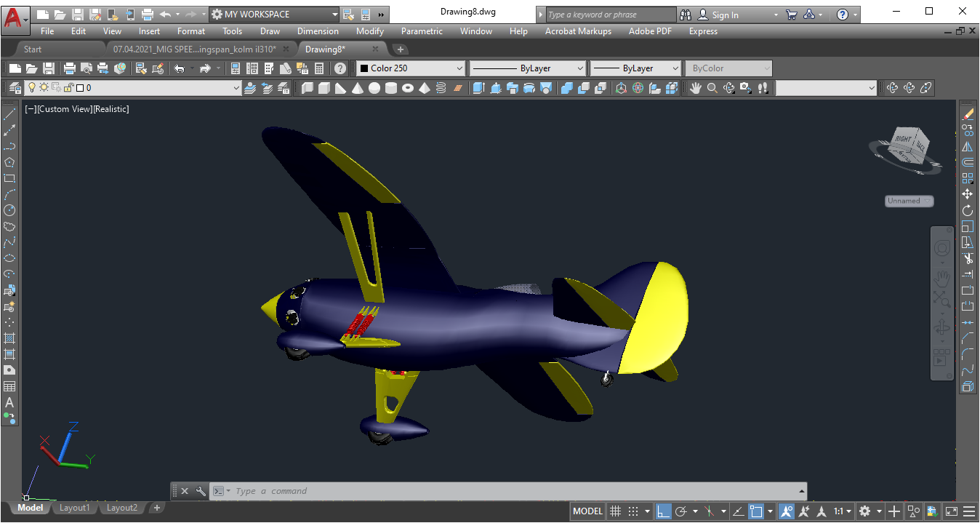Click the Union solids icon
The height and width of the screenshot is (523, 980).
pos(567,88)
